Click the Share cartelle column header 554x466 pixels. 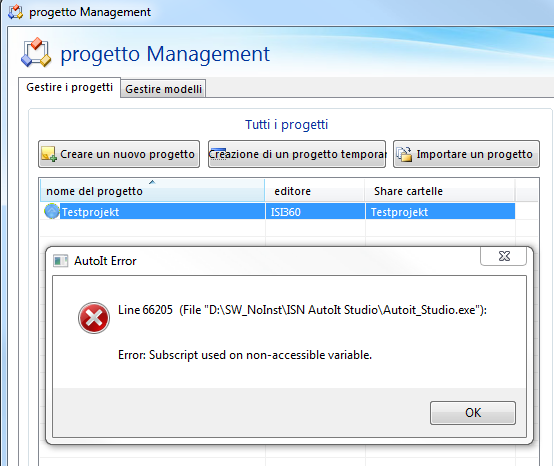[440, 191]
